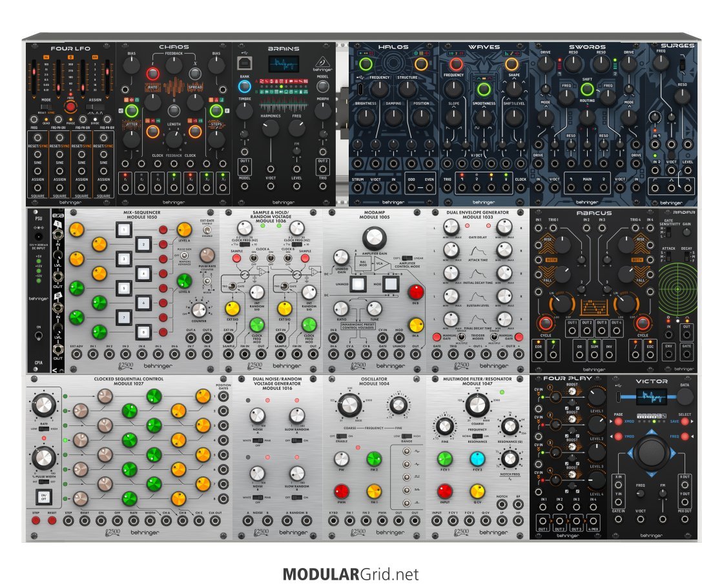Click the first fader on Four LFO
Image resolution: width=702 pixels, height=588 pixels.
click(34, 78)
